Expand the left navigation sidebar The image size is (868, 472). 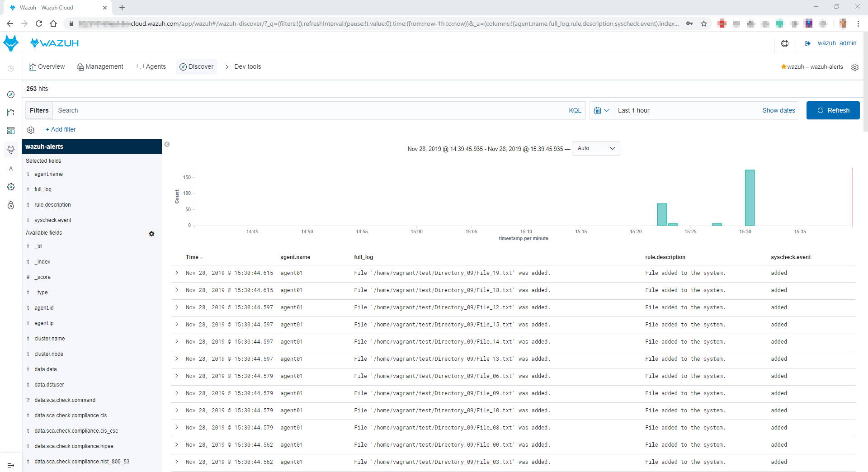click(x=11, y=465)
